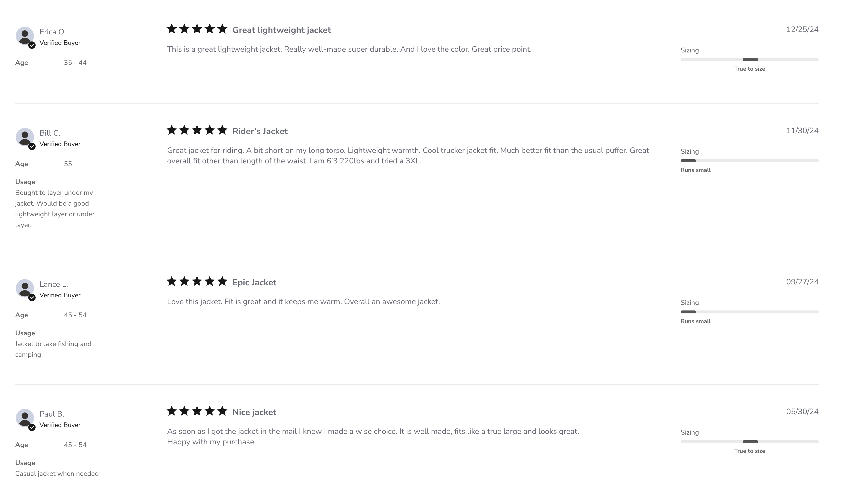Click Lance L.'s profile avatar icon
Image resolution: width=868 pixels, height=499 pixels.
click(x=25, y=288)
